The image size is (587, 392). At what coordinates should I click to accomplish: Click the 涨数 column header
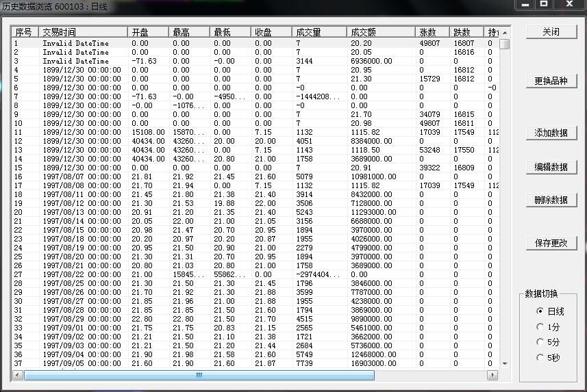[432, 32]
